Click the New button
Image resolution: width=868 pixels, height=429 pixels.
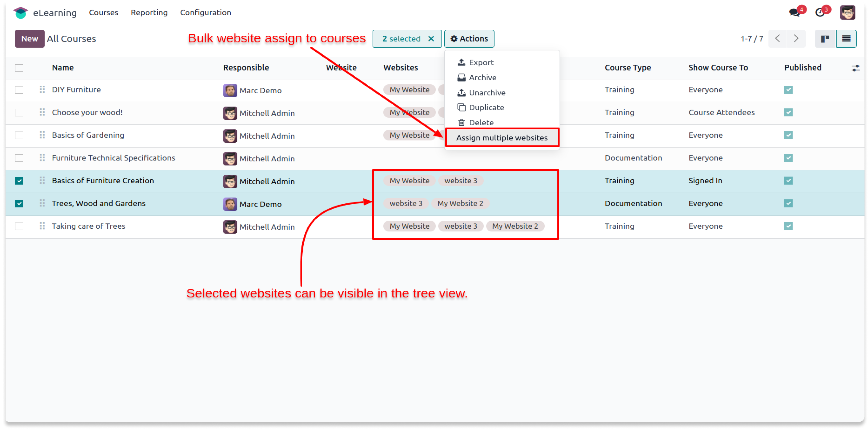tap(29, 39)
